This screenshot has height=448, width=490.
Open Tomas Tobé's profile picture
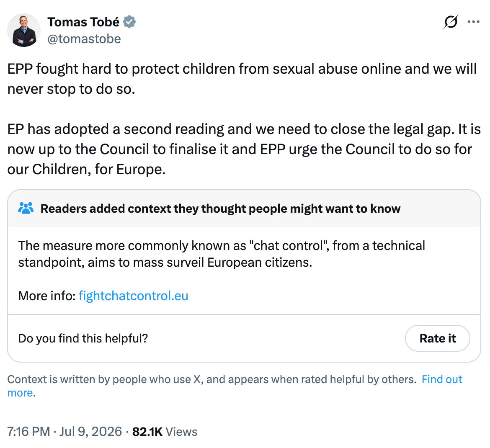pos(24,30)
